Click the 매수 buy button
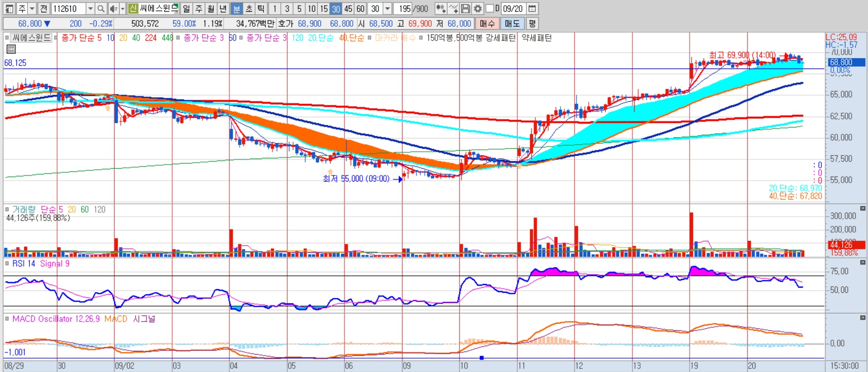 [x=487, y=24]
